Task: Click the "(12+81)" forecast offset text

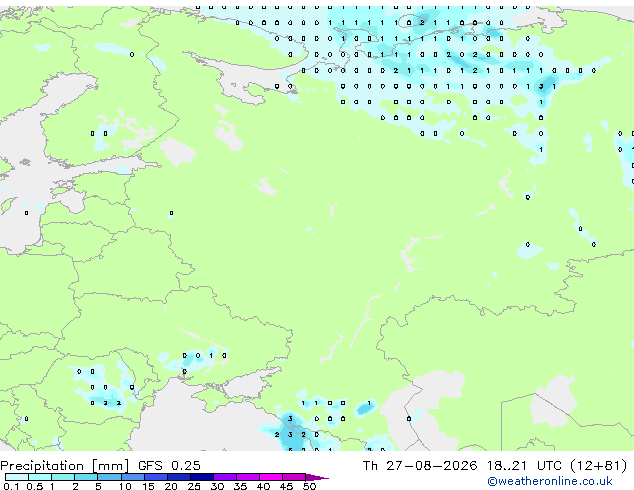Action: pyautogui.click(x=599, y=466)
